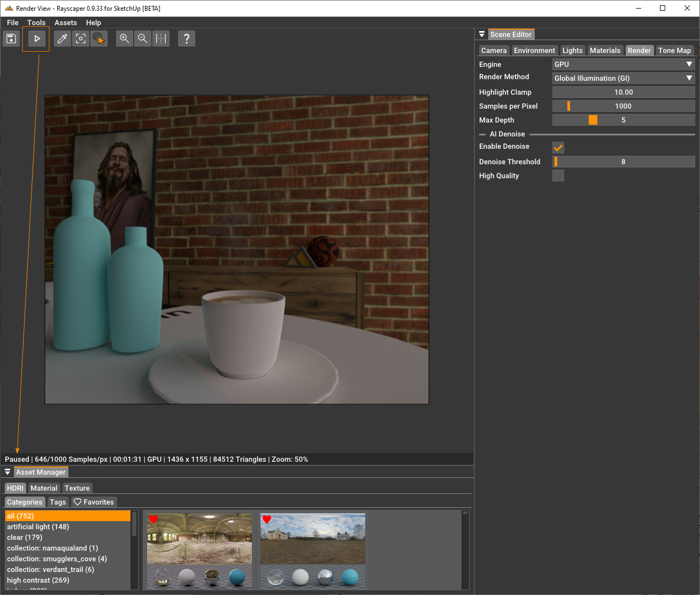The image size is (700, 595).
Task: Show the Favorites tab
Action: coord(94,502)
